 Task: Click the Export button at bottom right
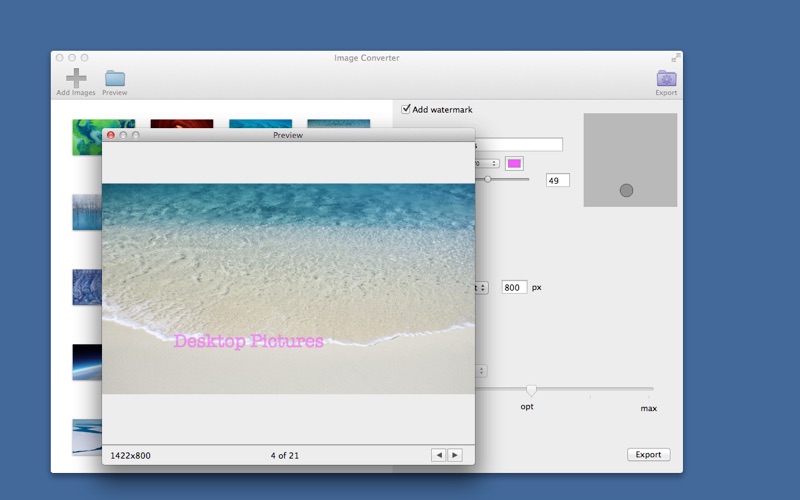point(648,455)
